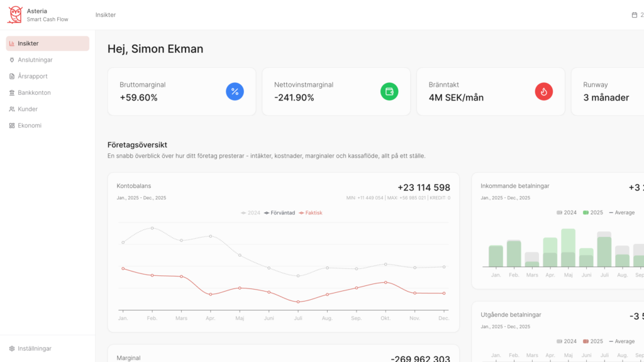Click the red flame icon on Bränntakt
Screen dimensions: 644x362
[544, 92]
